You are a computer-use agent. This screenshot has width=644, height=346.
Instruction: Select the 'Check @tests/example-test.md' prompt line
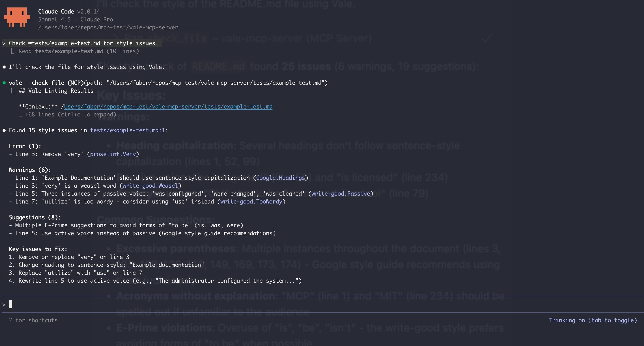click(x=83, y=43)
